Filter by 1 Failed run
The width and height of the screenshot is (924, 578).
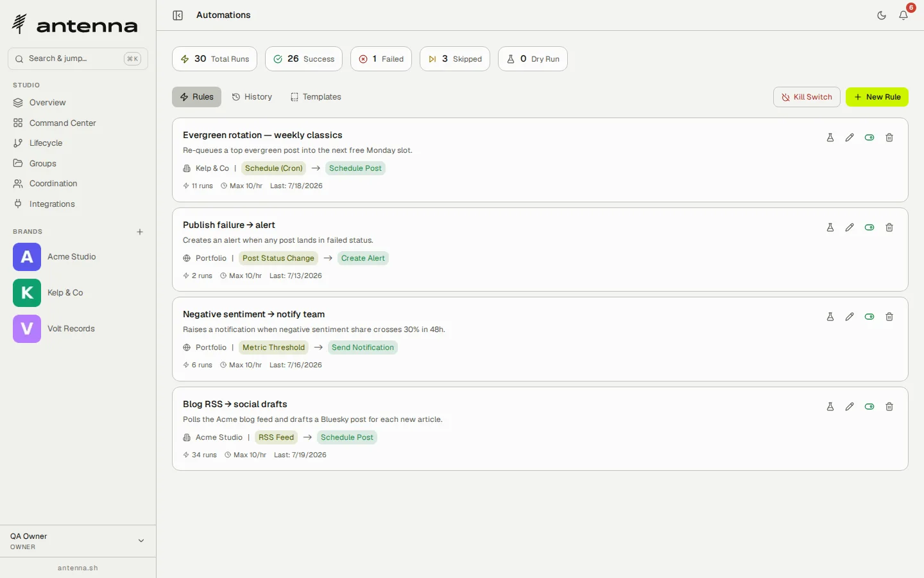click(x=381, y=59)
